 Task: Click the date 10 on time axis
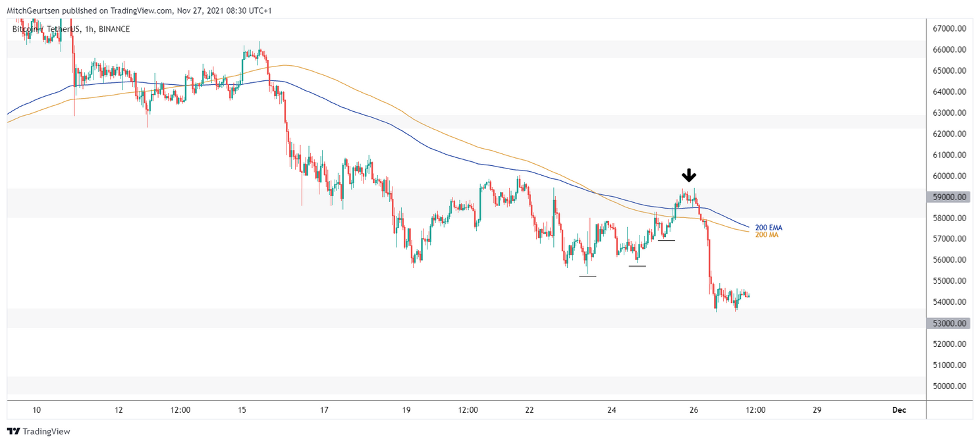(36, 410)
